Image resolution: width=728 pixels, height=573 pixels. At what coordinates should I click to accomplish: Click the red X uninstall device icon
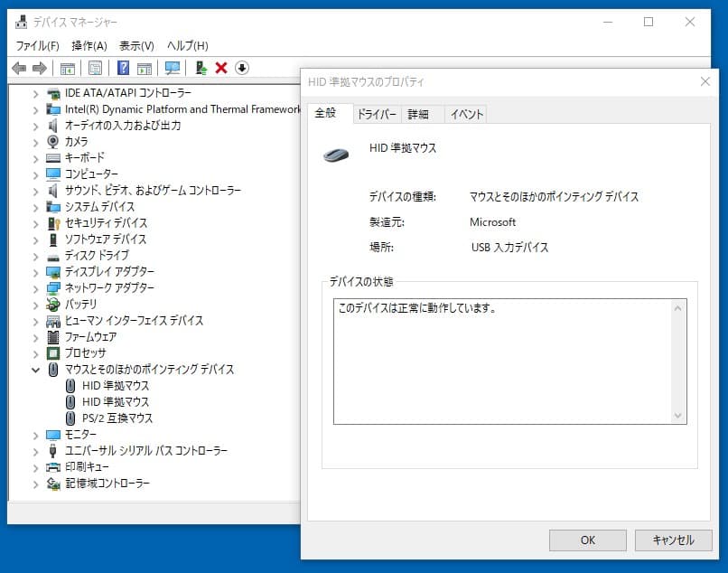pyautogui.click(x=221, y=68)
